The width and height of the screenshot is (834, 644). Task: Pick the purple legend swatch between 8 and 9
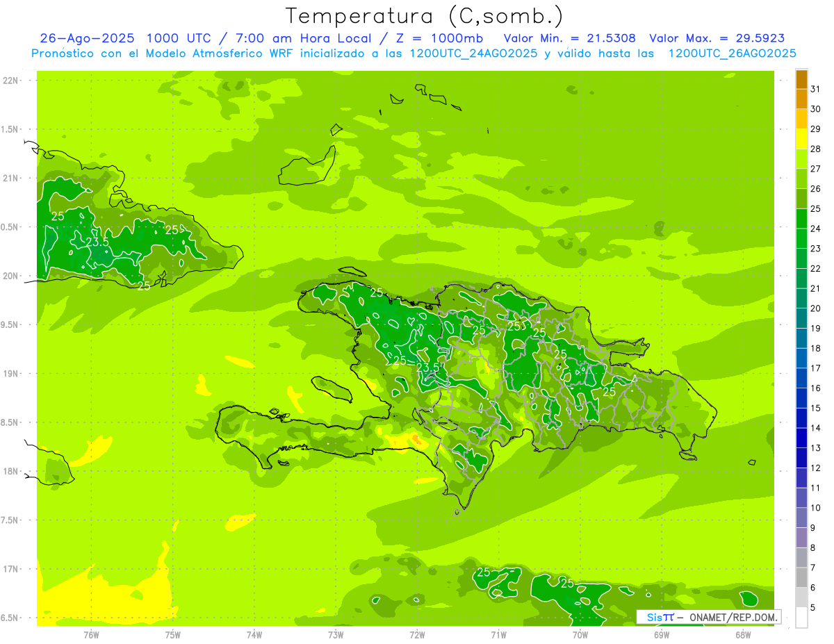coord(801,538)
